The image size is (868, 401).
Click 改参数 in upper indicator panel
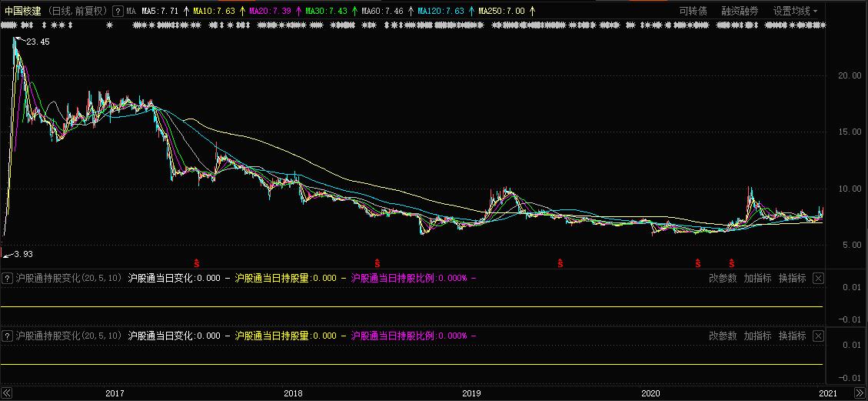[x=723, y=278]
